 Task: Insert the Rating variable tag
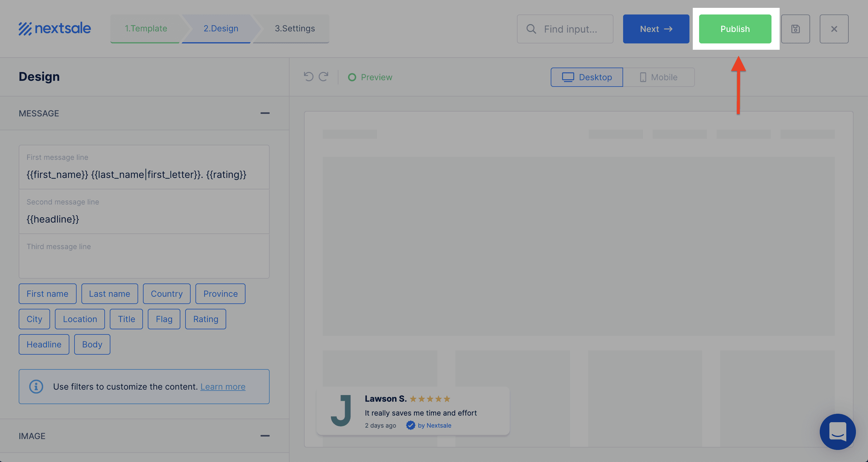206,319
